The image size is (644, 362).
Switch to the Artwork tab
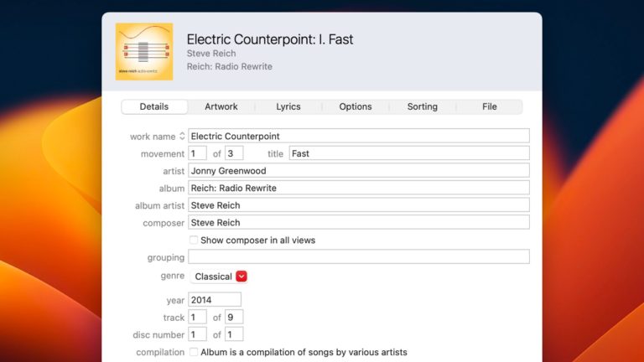(221, 106)
